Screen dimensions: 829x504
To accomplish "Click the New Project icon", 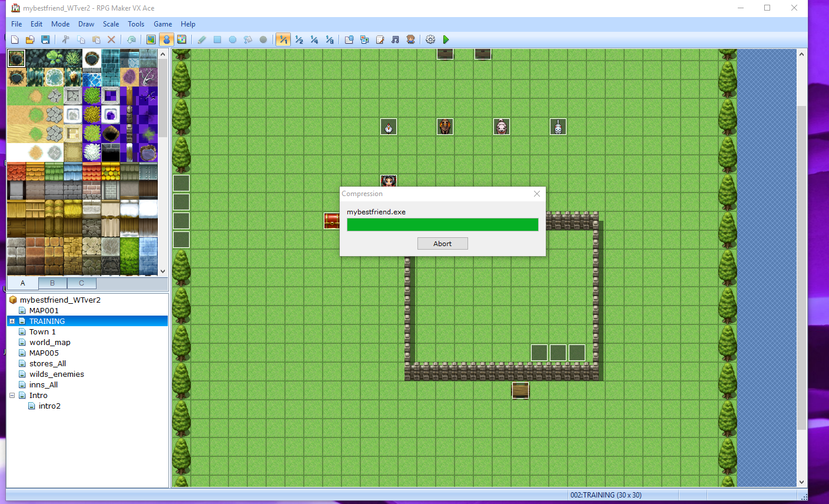I will (15, 39).
